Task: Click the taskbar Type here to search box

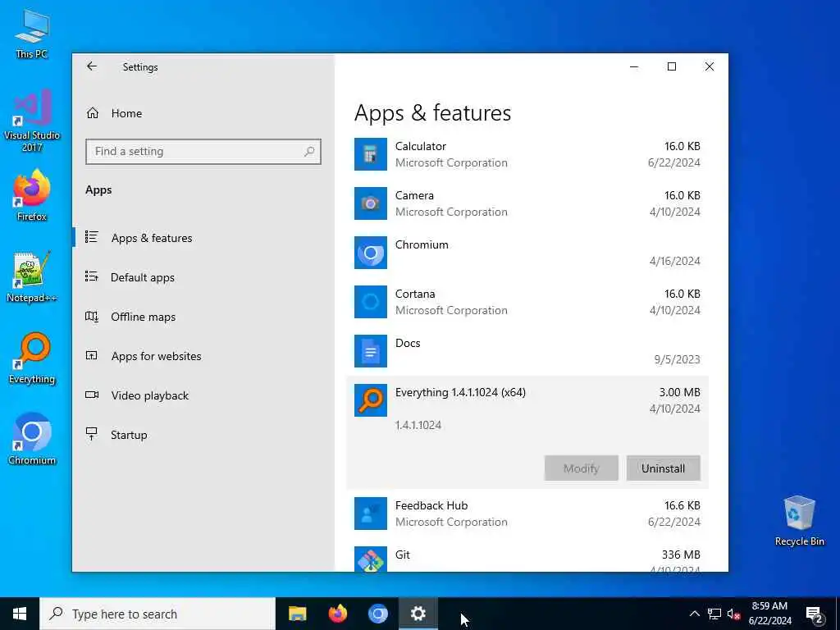Action: tap(157, 614)
